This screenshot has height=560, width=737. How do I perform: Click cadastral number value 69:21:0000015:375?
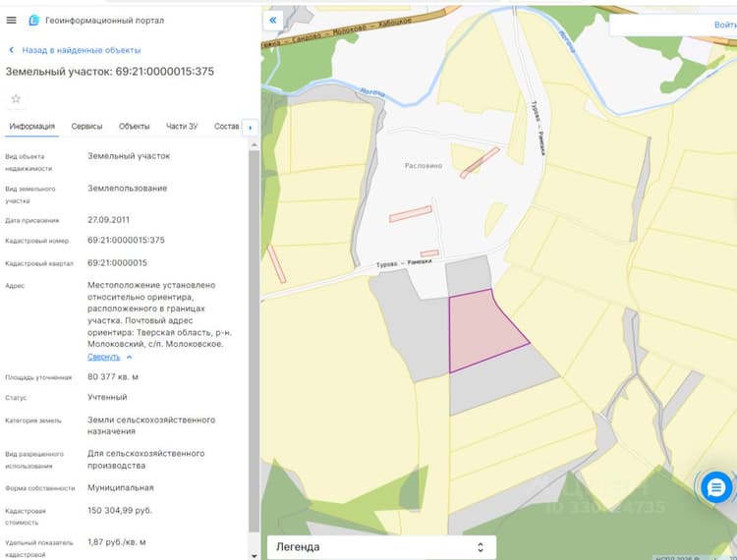point(126,240)
